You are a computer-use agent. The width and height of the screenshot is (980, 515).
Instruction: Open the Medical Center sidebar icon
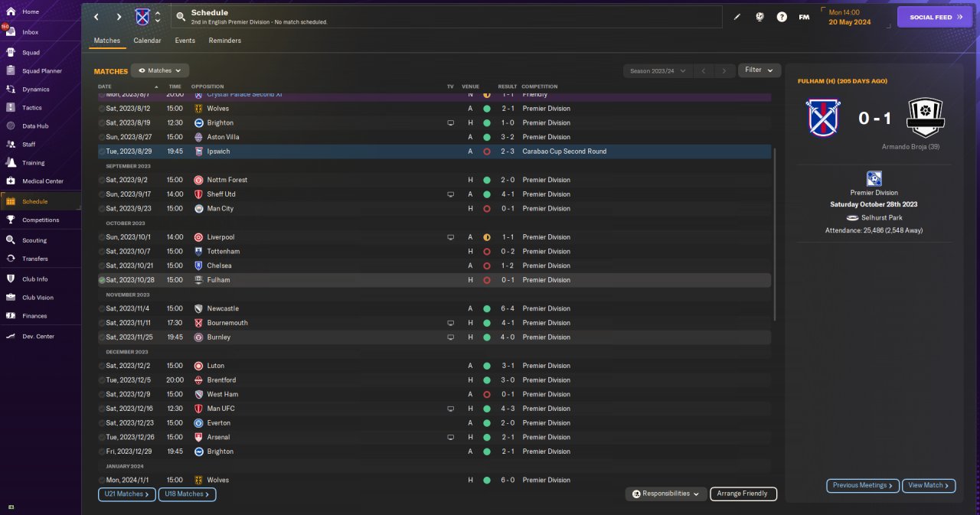pyautogui.click(x=11, y=181)
